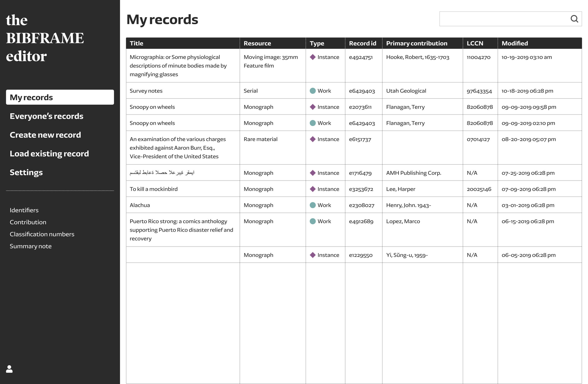This screenshot has width=588, height=384.
Task: Click the Work circle icon for Survey notes
Action: 313,91
